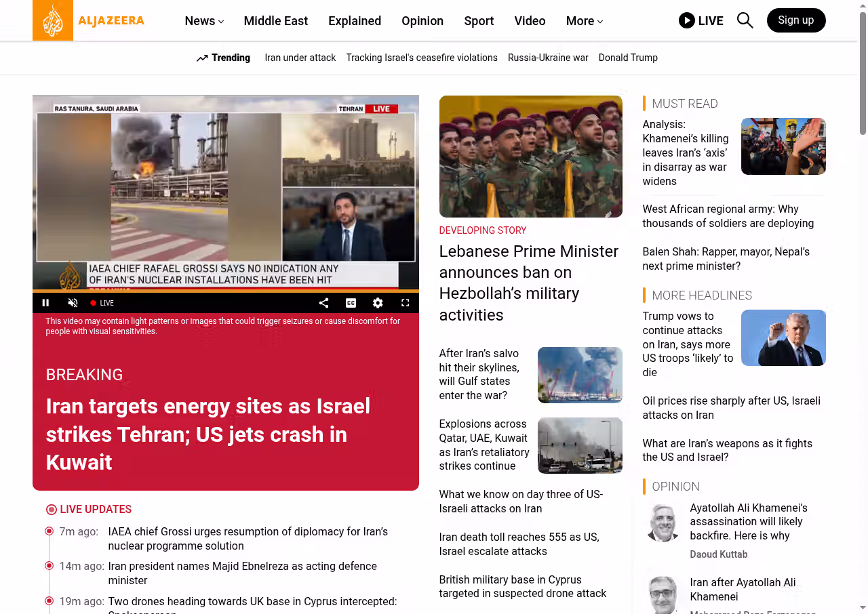Open the Middle East section

click(x=275, y=21)
